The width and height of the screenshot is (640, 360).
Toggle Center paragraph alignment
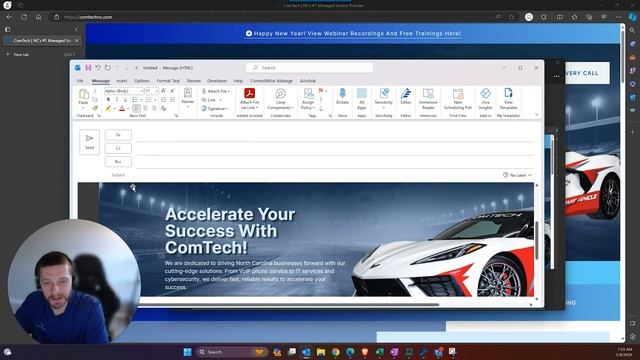coord(145,109)
